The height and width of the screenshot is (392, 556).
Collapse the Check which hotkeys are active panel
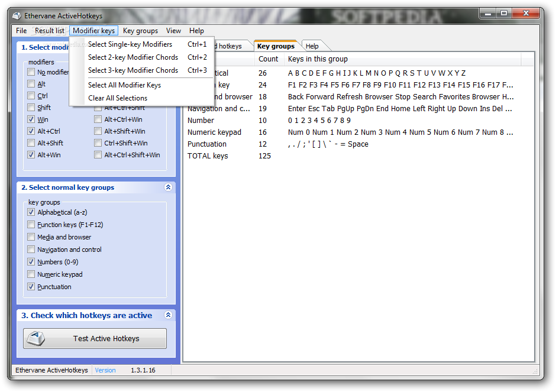pos(168,315)
